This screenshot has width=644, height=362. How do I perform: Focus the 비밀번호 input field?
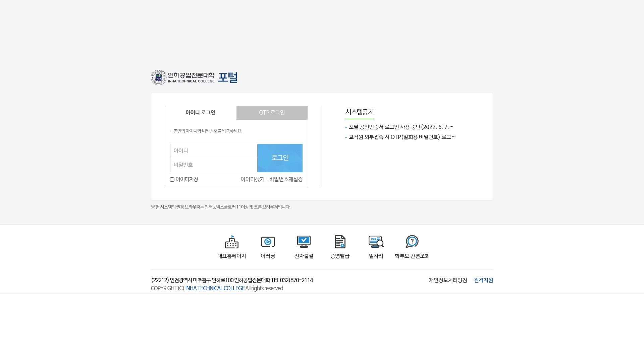click(x=214, y=165)
